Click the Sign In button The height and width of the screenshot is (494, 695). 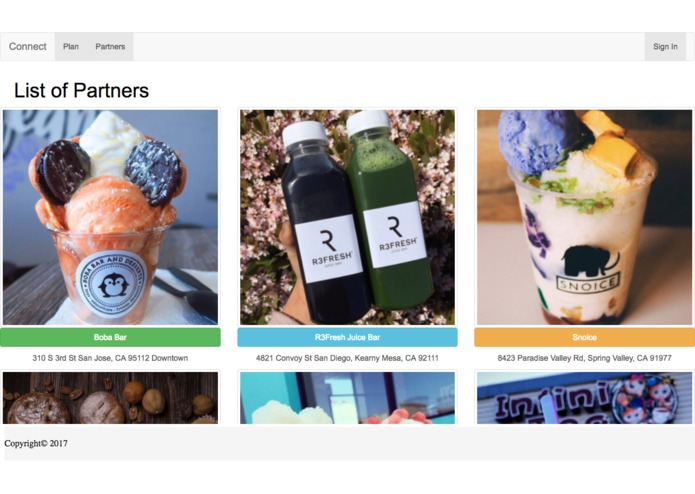coord(665,47)
